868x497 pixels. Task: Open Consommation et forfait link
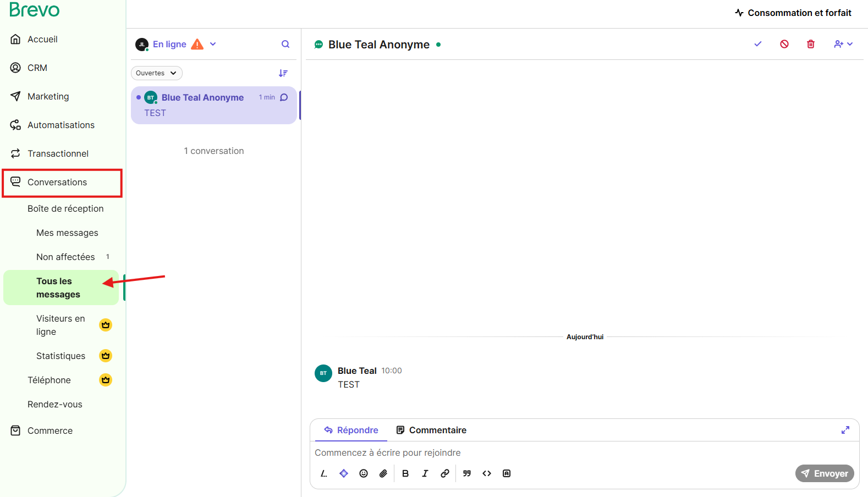pyautogui.click(x=793, y=13)
